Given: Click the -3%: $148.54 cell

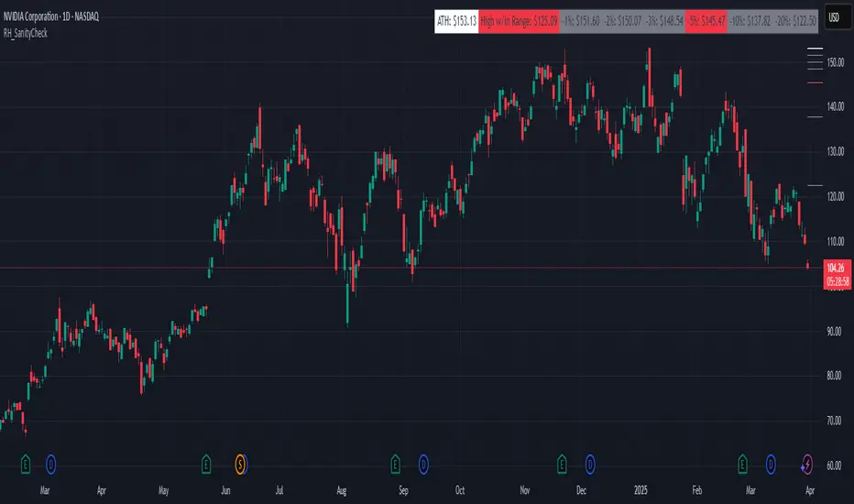Looking at the screenshot, I should (x=664, y=21).
